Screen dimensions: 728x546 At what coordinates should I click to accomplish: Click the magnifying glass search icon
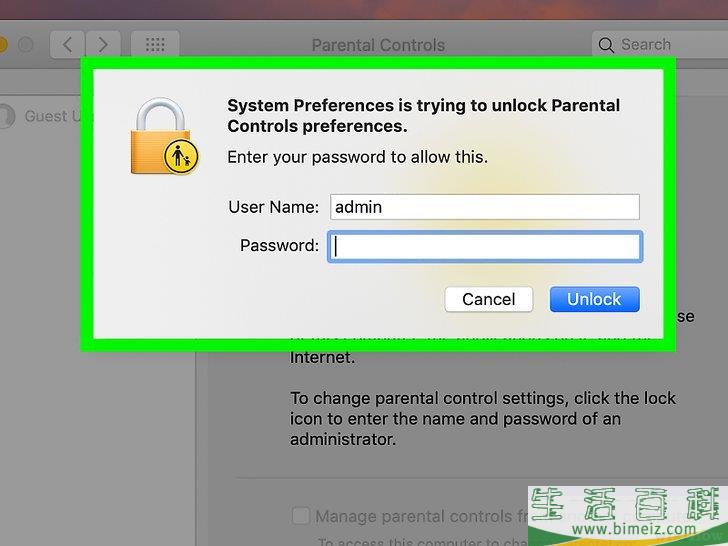tap(606, 45)
